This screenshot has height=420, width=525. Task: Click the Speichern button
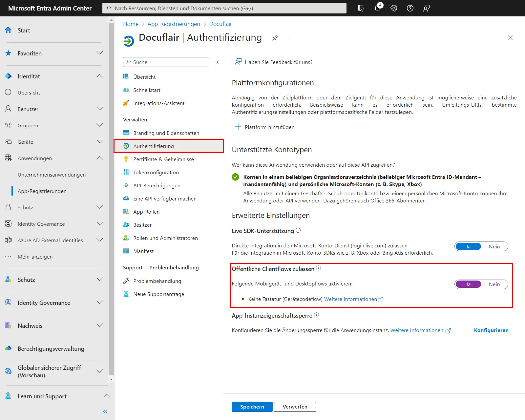click(252, 407)
